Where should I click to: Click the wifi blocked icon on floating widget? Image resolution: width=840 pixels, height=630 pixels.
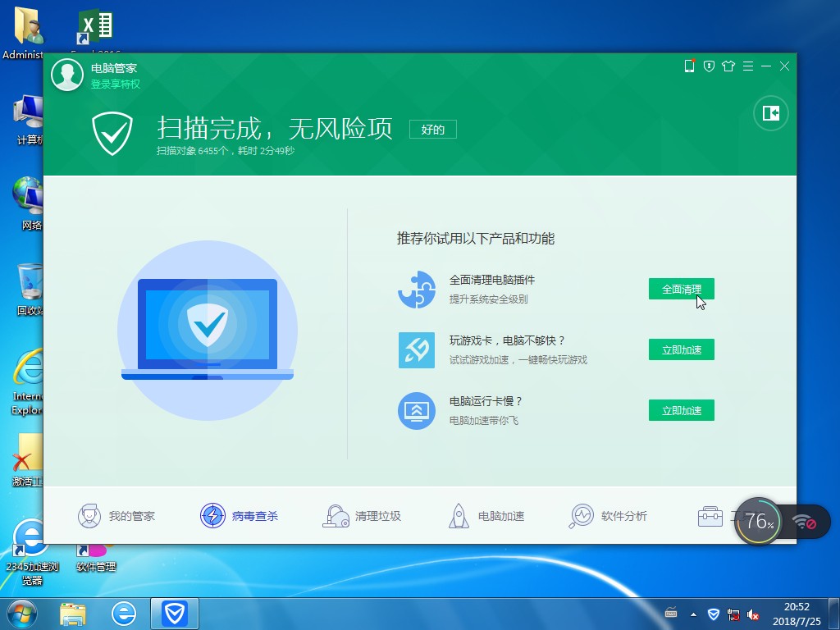point(804,522)
